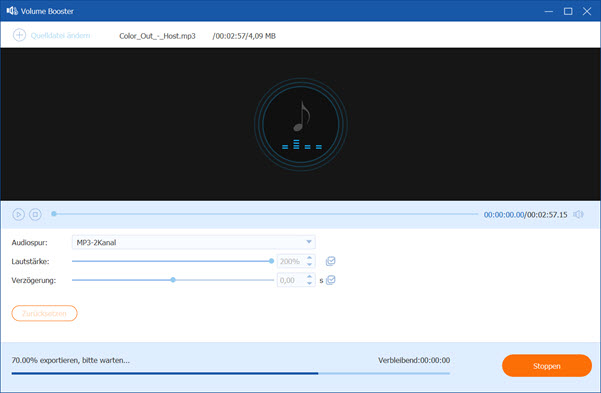This screenshot has height=393, width=601.
Task: Click the Verzögerung 0,00 input field
Action: tap(291, 280)
